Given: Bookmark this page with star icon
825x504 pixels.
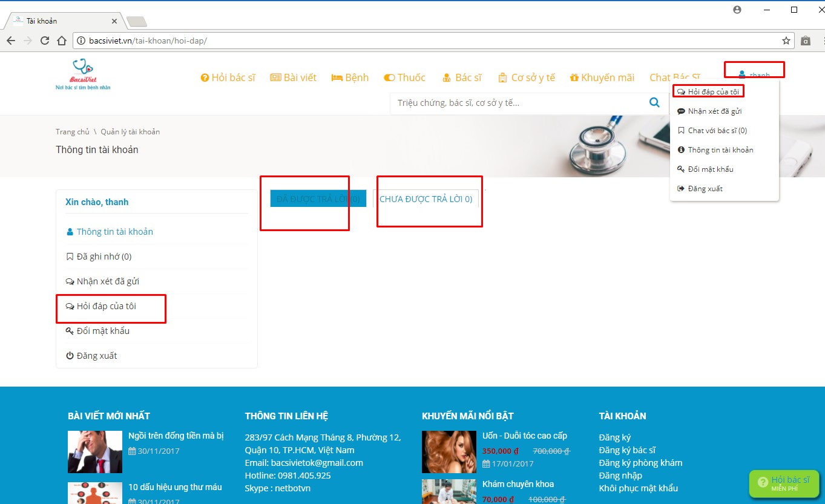Looking at the screenshot, I should [x=786, y=41].
